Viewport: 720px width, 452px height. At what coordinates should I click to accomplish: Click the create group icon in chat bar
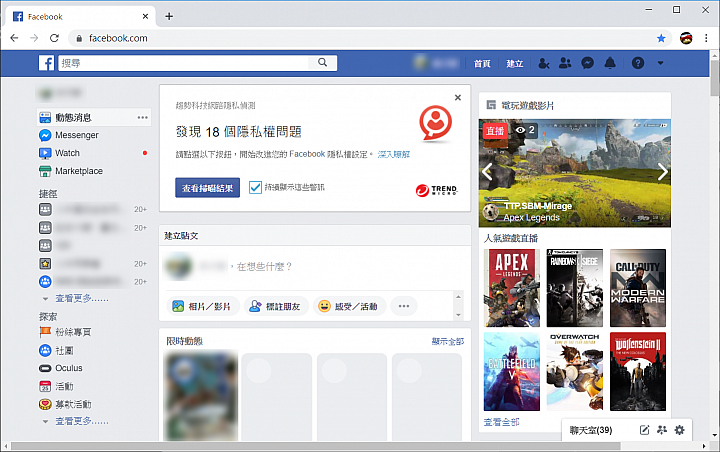tap(662, 430)
